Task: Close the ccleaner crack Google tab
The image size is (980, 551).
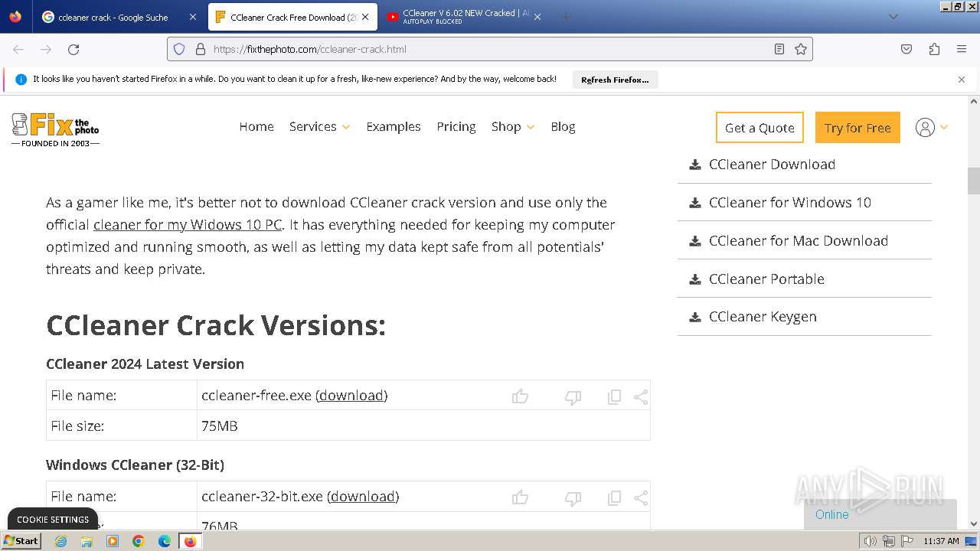Action: tap(192, 17)
